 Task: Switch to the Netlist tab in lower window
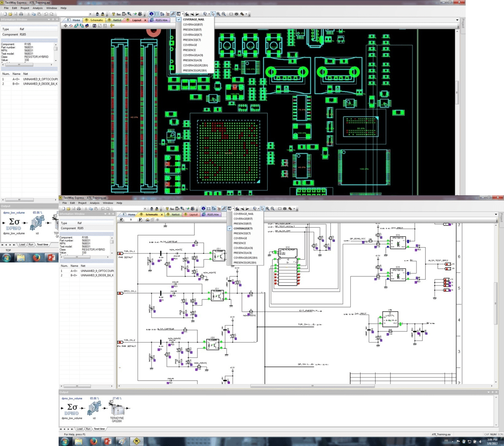click(175, 215)
